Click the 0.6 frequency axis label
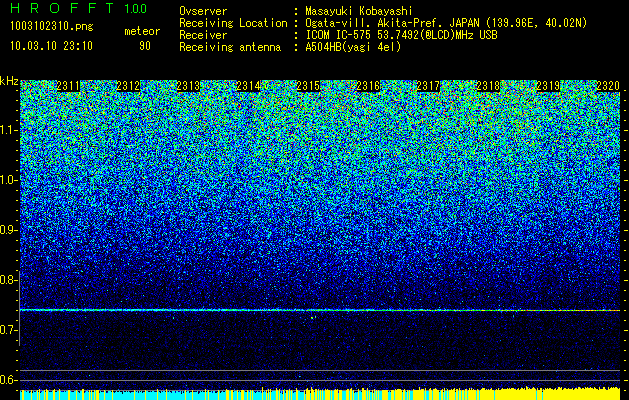Viewport: 629px width, 400px height. 8,380
